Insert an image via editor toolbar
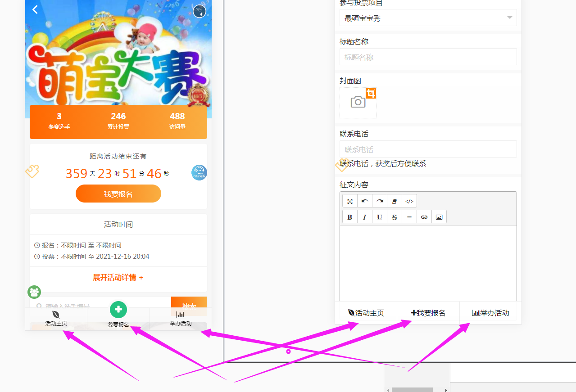The height and width of the screenshot is (392, 576). 439,217
